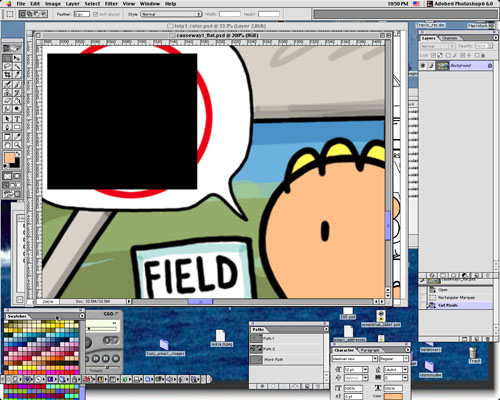Select the History Brush tool
The image size is (500, 400).
pyautogui.click(x=17, y=93)
